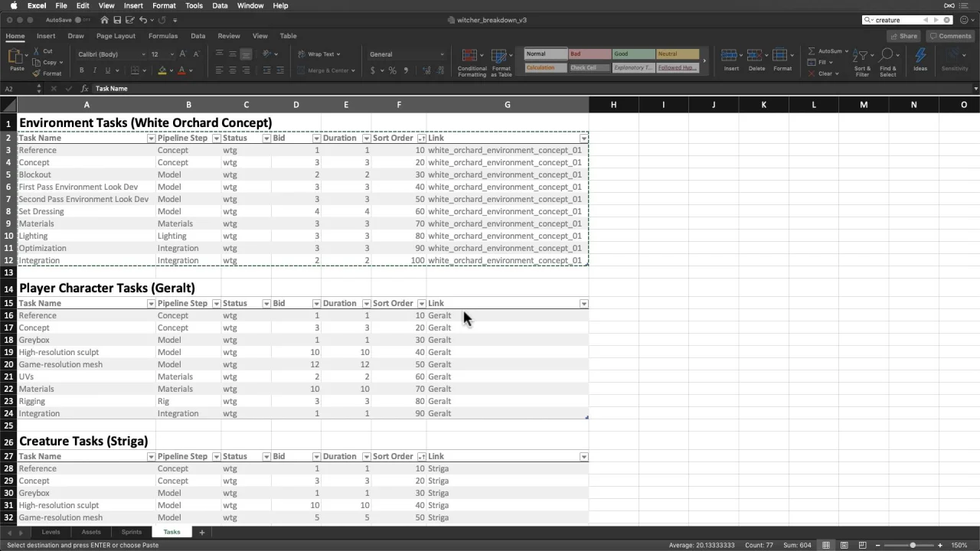Open the Table ribbon tab
Screen dimensions: 980x551
[x=288, y=36]
